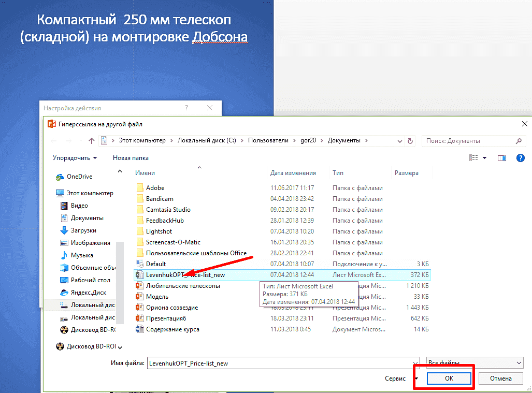Open the Все файлы file type dropdown

coord(474,363)
